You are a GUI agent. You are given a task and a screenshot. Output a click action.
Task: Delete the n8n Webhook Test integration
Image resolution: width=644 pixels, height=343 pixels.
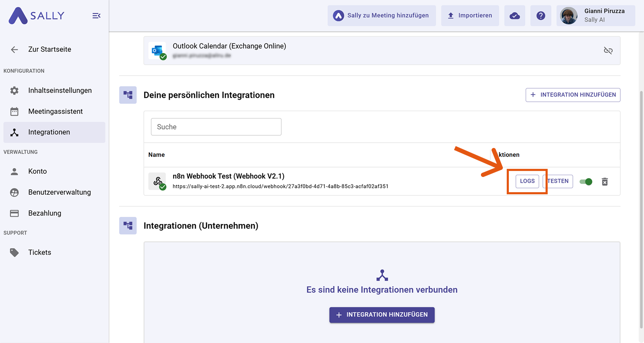point(604,182)
